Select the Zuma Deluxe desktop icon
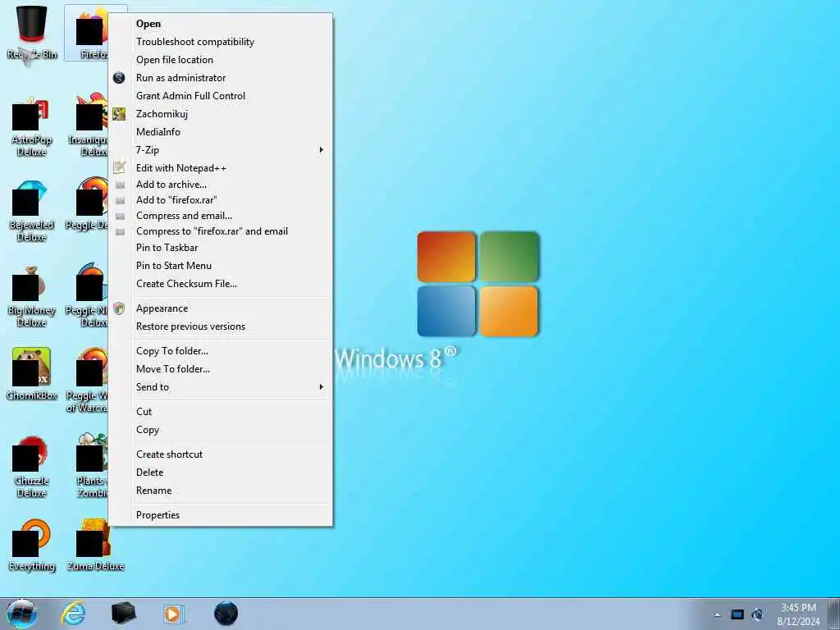The image size is (840, 630). click(95, 545)
